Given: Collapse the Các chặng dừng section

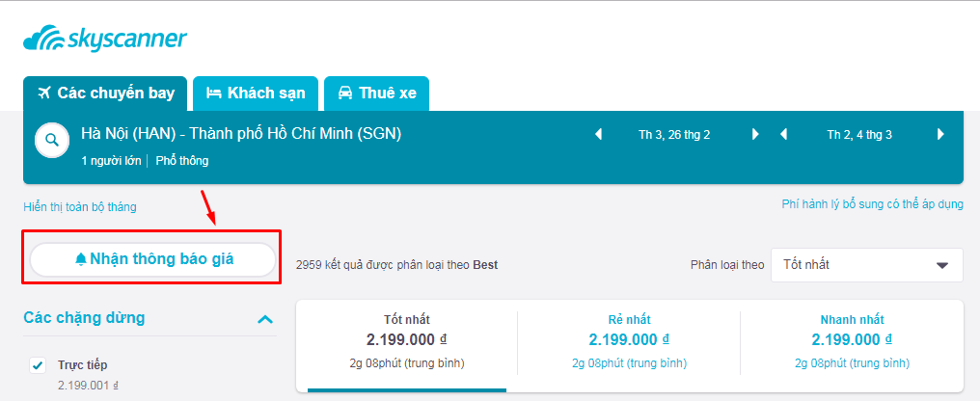Looking at the screenshot, I should coord(265,319).
